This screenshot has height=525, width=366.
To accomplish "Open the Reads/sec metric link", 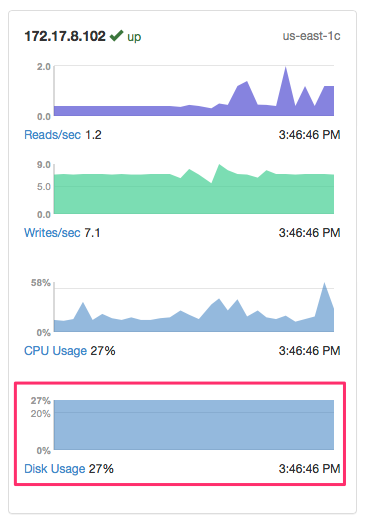I will (53, 135).
